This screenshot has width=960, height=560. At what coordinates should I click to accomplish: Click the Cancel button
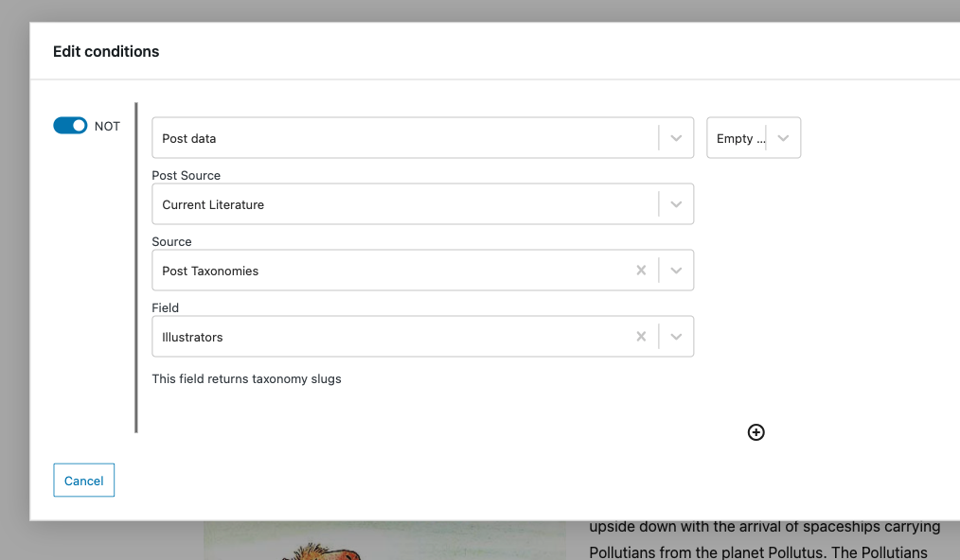84,481
